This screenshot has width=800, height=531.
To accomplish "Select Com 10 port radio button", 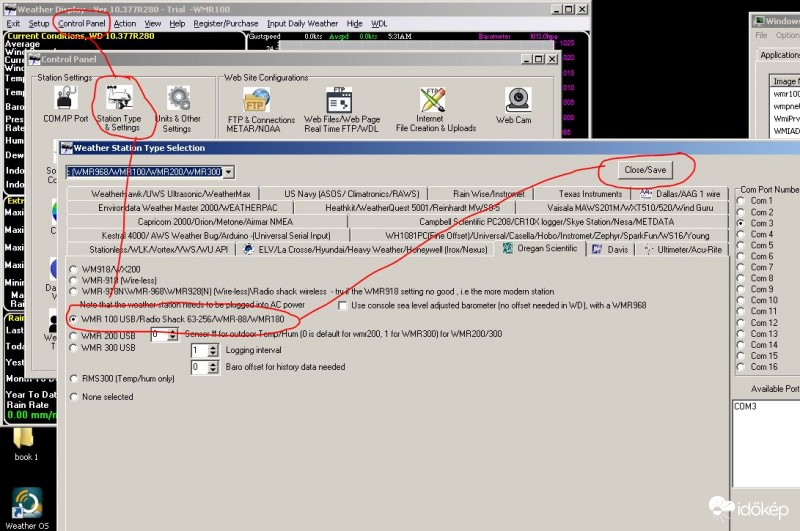I will click(x=741, y=300).
